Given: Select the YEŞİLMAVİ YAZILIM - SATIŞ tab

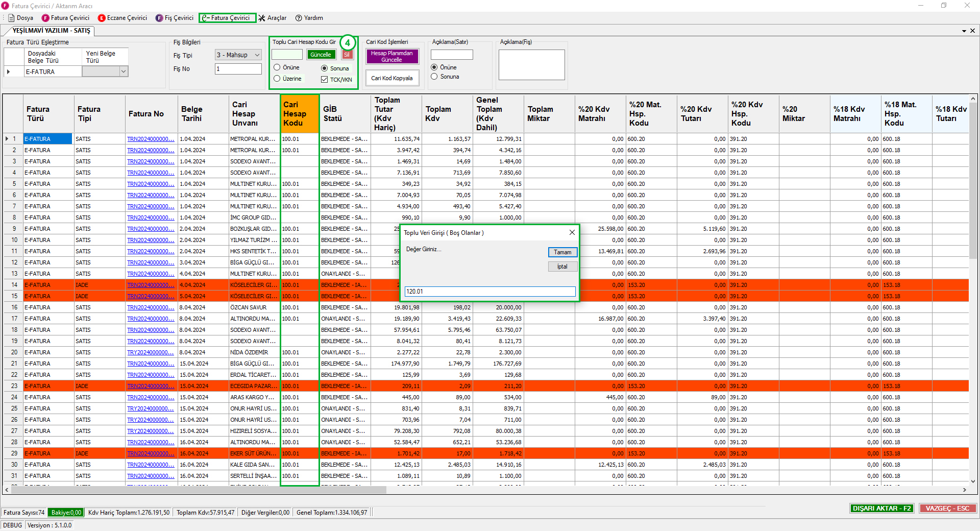Looking at the screenshot, I should click(51, 31).
